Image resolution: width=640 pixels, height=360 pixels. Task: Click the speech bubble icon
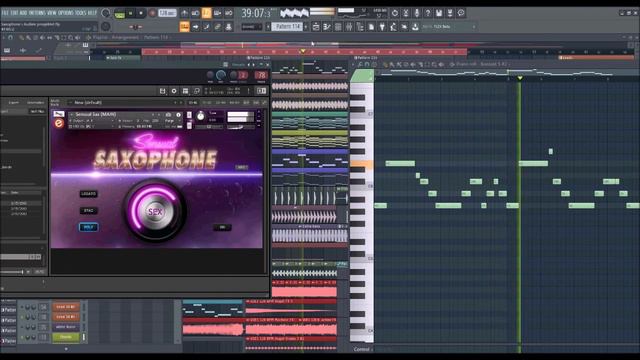point(461,13)
